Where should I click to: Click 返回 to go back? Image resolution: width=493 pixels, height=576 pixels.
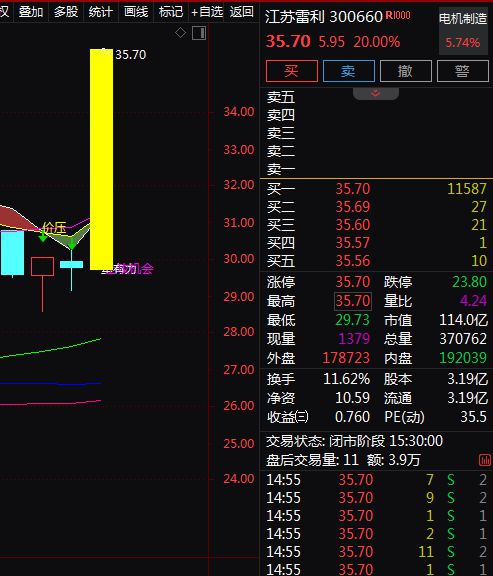tap(242, 12)
